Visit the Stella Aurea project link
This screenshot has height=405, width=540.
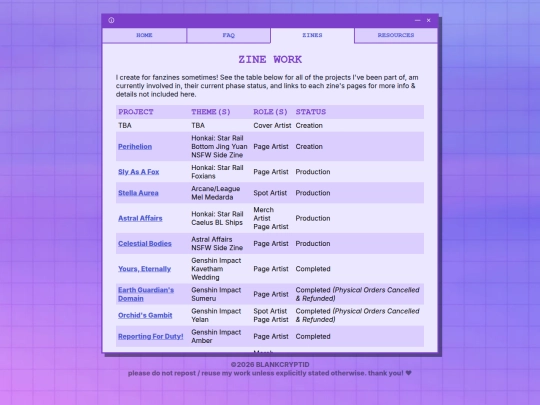(x=138, y=193)
